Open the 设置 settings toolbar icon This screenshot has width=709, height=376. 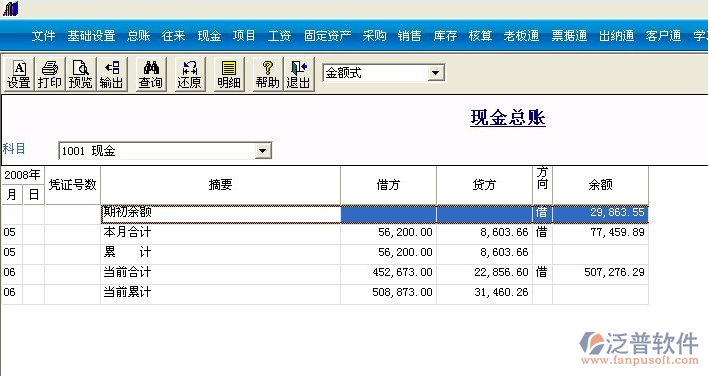tap(19, 75)
